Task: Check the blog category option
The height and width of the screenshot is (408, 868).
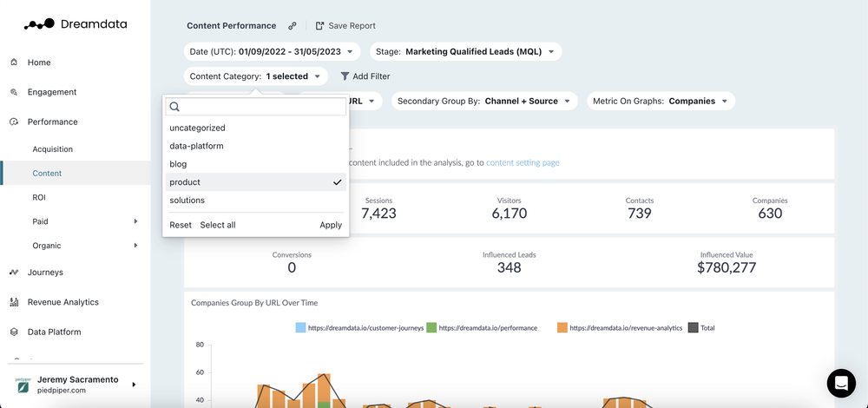Action: click(x=256, y=164)
